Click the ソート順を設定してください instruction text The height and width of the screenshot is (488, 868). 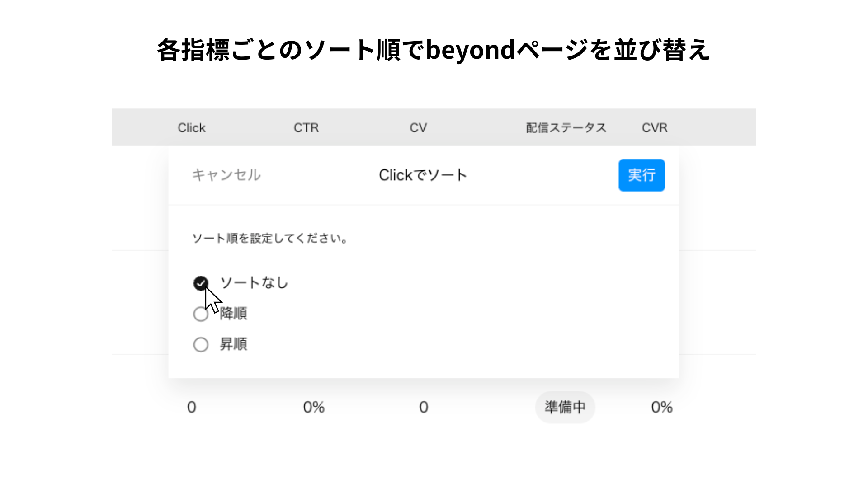[270, 238]
